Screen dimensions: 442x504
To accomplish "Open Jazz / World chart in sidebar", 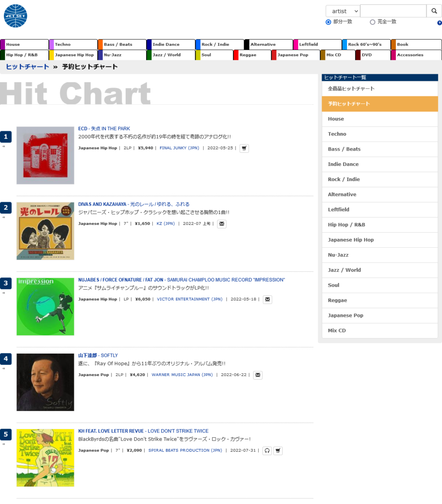I will coord(379,270).
